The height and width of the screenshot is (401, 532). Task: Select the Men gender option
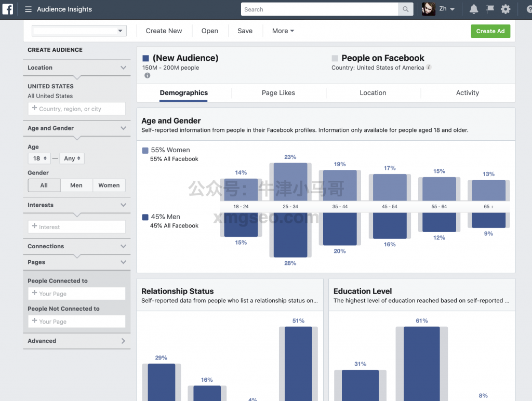click(x=76, y=185)
